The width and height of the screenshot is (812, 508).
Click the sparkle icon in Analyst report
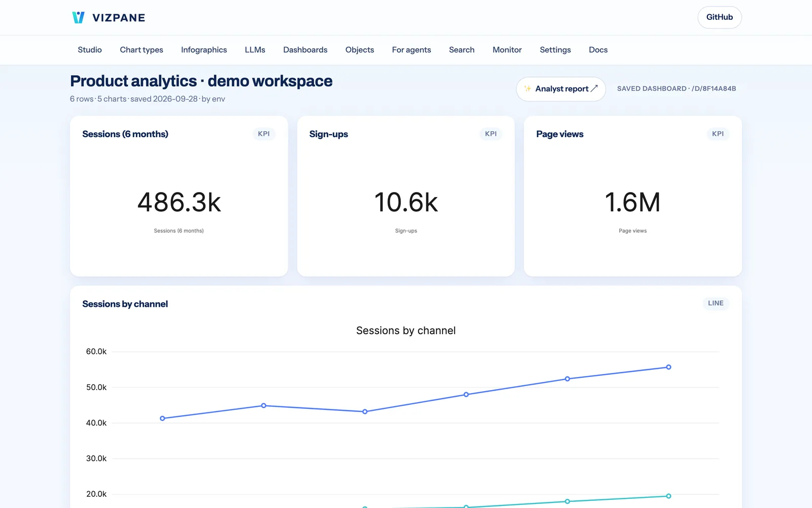(x=528, y=89)
